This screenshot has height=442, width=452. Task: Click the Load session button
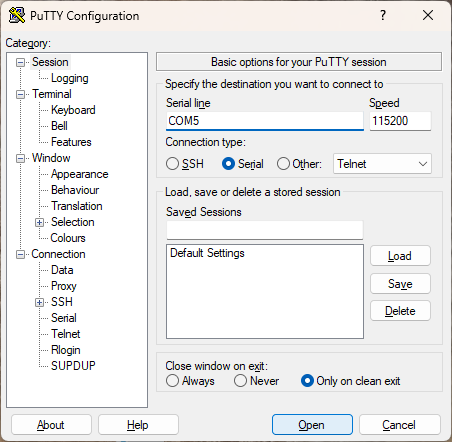pos(400,256)
